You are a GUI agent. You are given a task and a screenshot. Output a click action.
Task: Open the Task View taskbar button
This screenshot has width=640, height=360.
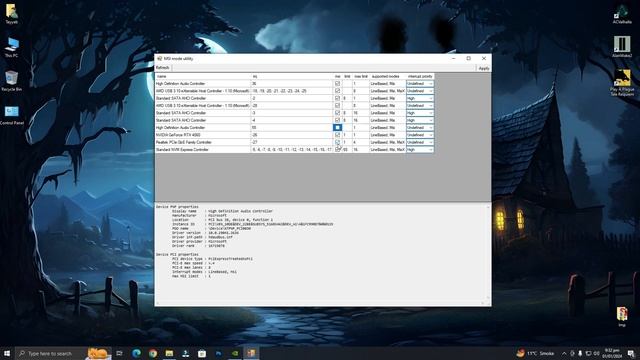coord(119,353)
